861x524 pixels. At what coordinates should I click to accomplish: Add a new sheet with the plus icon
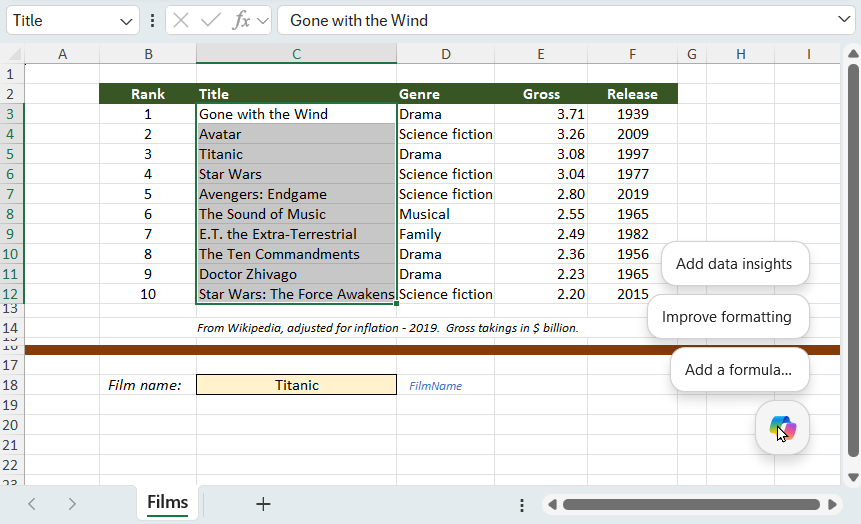point(263,504)
